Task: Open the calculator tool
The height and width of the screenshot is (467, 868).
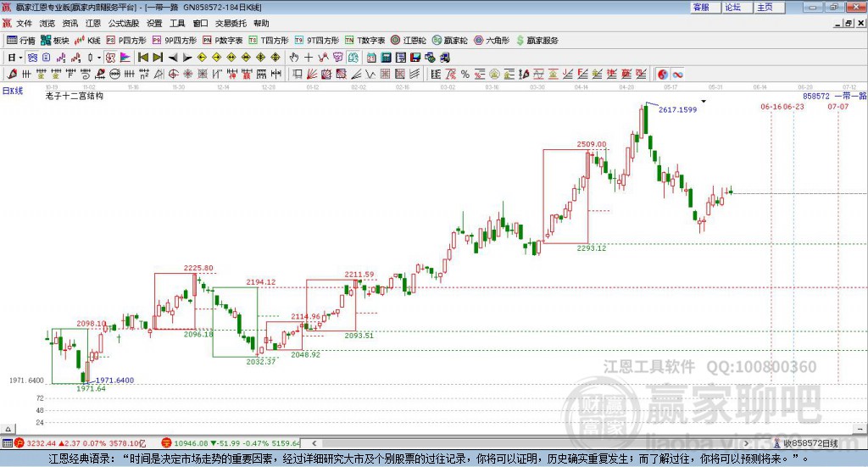Action: point(386,58)
